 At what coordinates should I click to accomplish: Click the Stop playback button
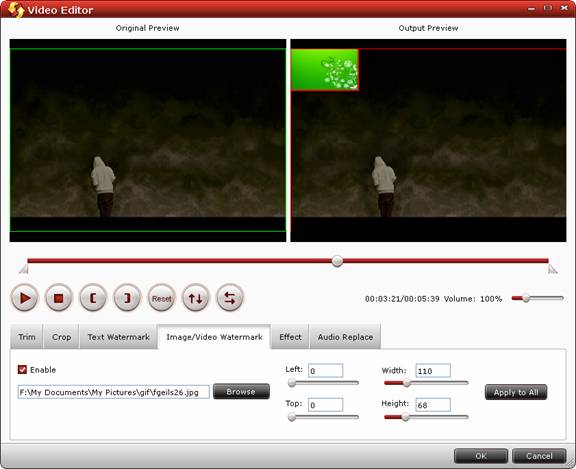tap(59, 298)
